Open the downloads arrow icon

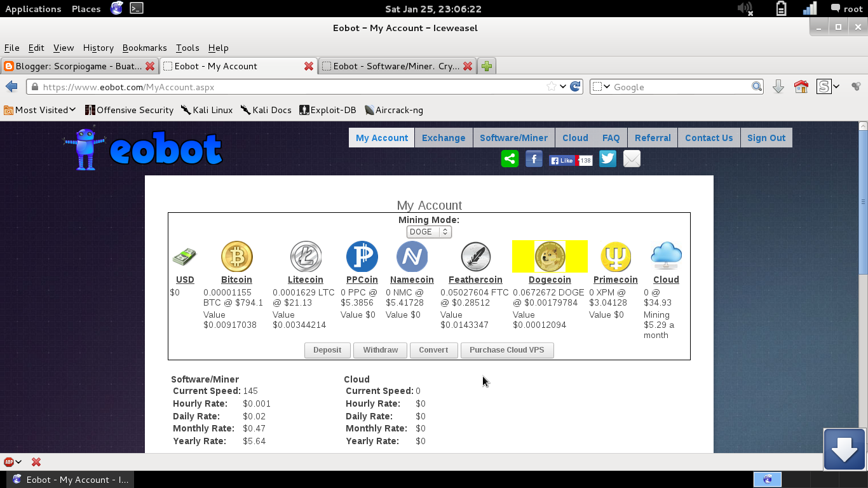pos(778,87)
